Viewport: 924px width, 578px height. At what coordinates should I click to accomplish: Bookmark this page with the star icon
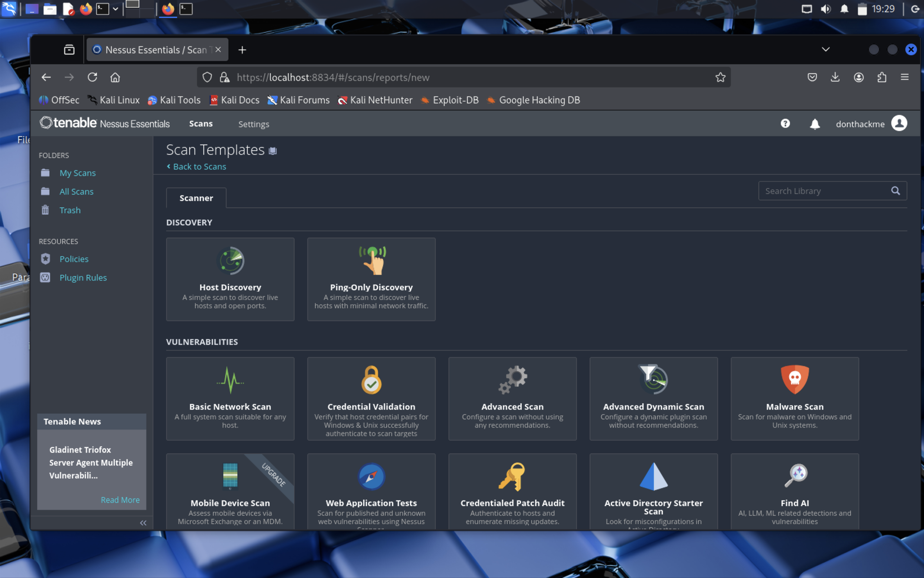(x=720, y=77)
